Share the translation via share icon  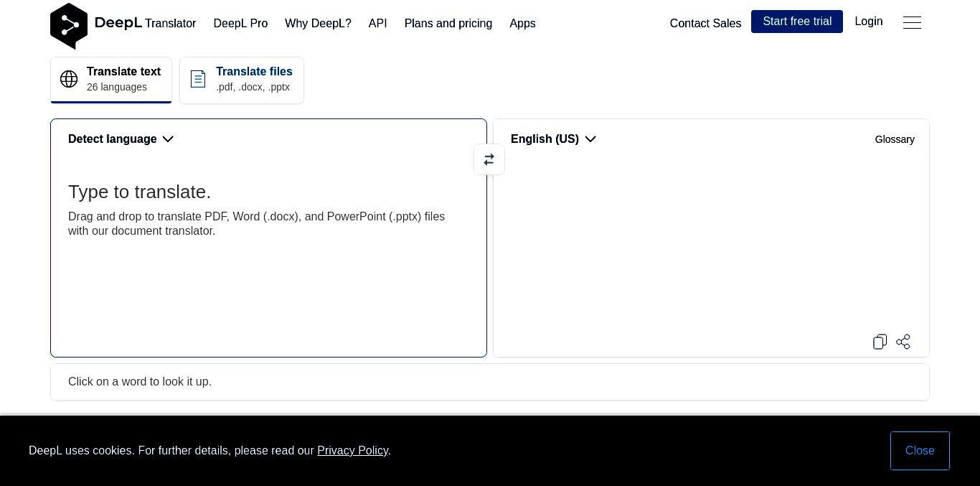click(x=903, y=342)
